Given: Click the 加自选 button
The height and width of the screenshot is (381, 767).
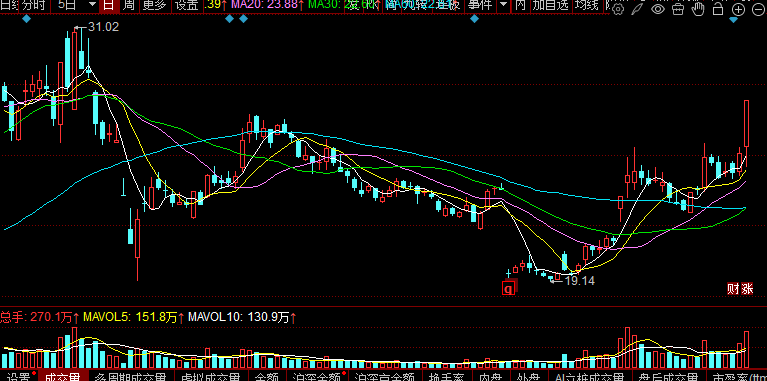Looking at the screenshot, I should point(551,5).
